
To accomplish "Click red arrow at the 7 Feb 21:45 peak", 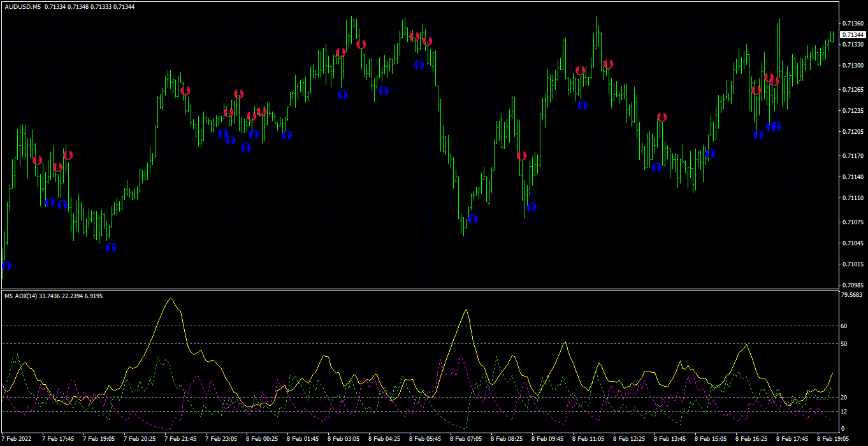I will pos(185,90).
